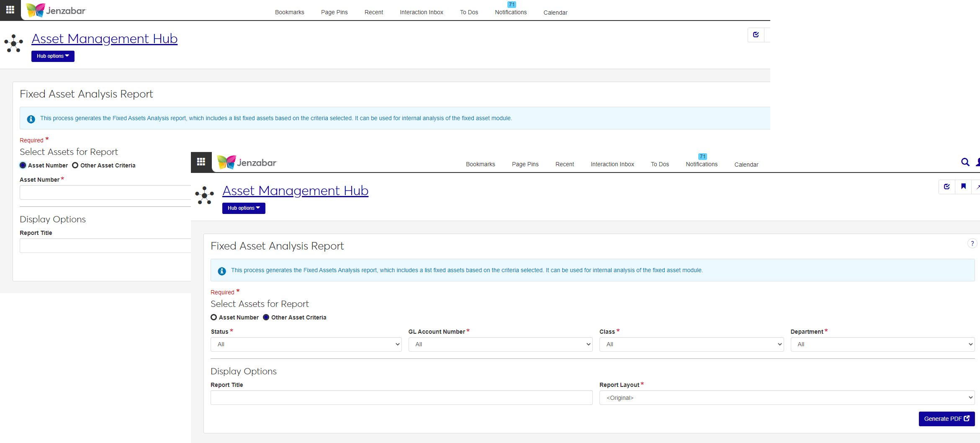Open Calendar in the background window's navigation
This screenshot has width=980, height=443.
pyautogui.click(x=555, y=13)
